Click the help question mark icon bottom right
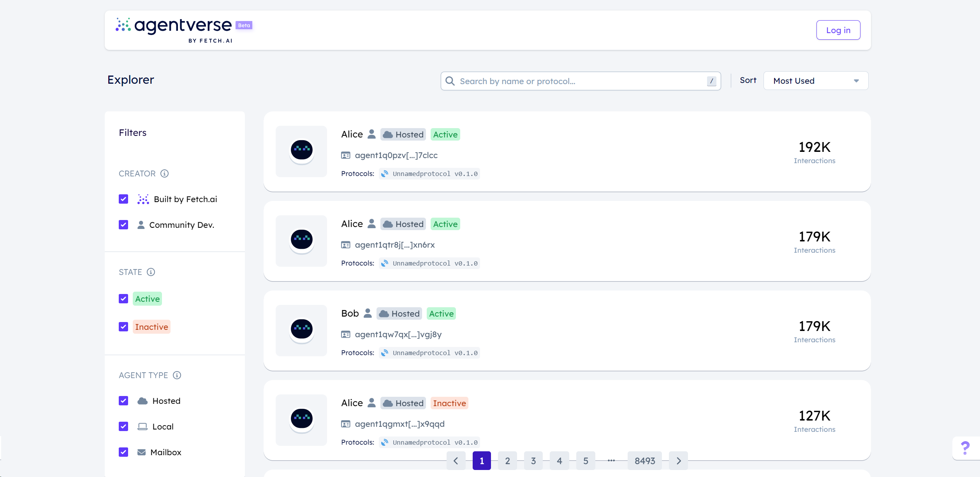The image size is (980, 477). (964, 448)
